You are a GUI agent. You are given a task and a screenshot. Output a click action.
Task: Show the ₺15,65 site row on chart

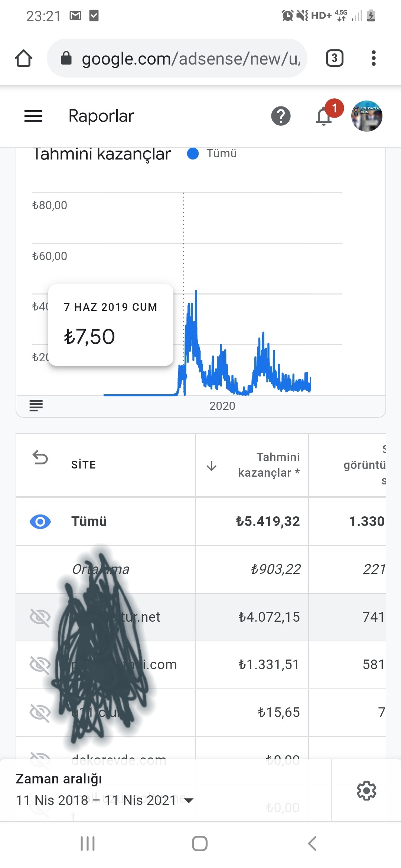tap(40, 713)
